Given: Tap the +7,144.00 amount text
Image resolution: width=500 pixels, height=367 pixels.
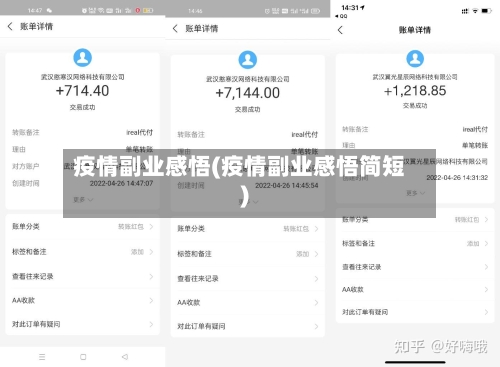Looking at the screenshot, I should 248,93.
